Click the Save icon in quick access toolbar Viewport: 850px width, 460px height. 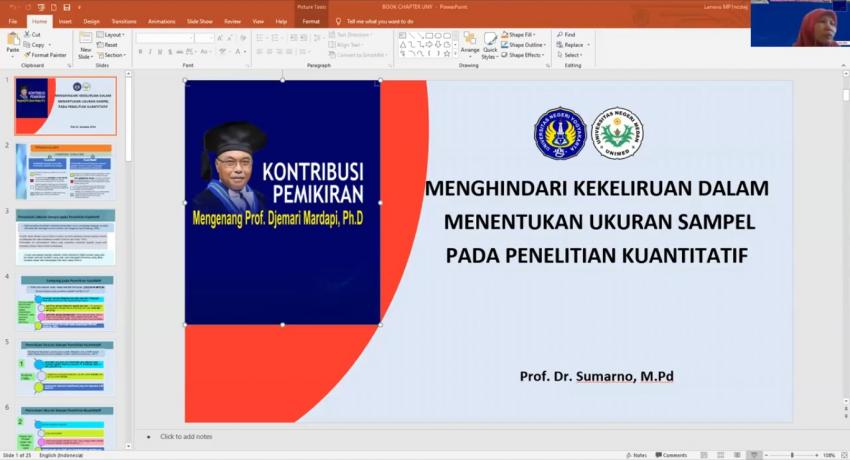66,7
